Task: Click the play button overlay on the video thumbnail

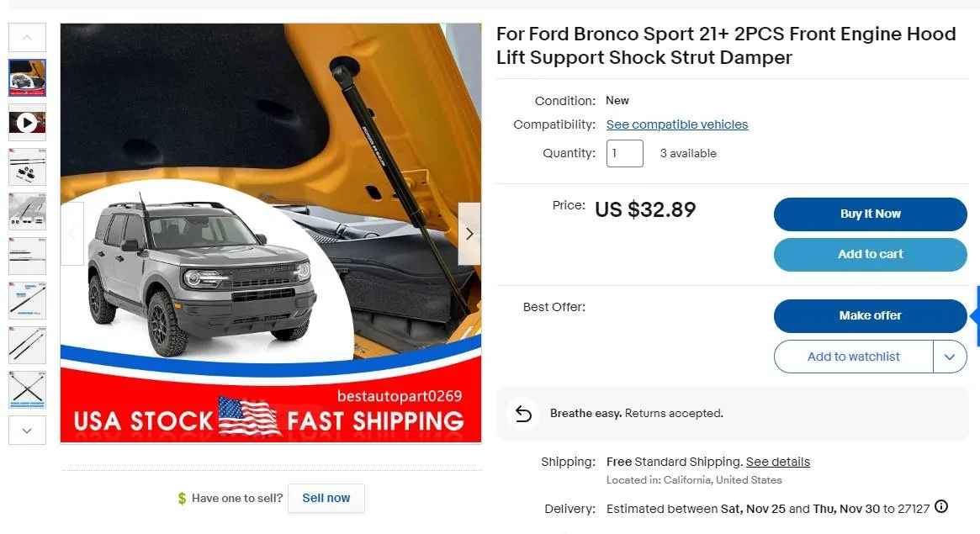Action: coord(27,122)
